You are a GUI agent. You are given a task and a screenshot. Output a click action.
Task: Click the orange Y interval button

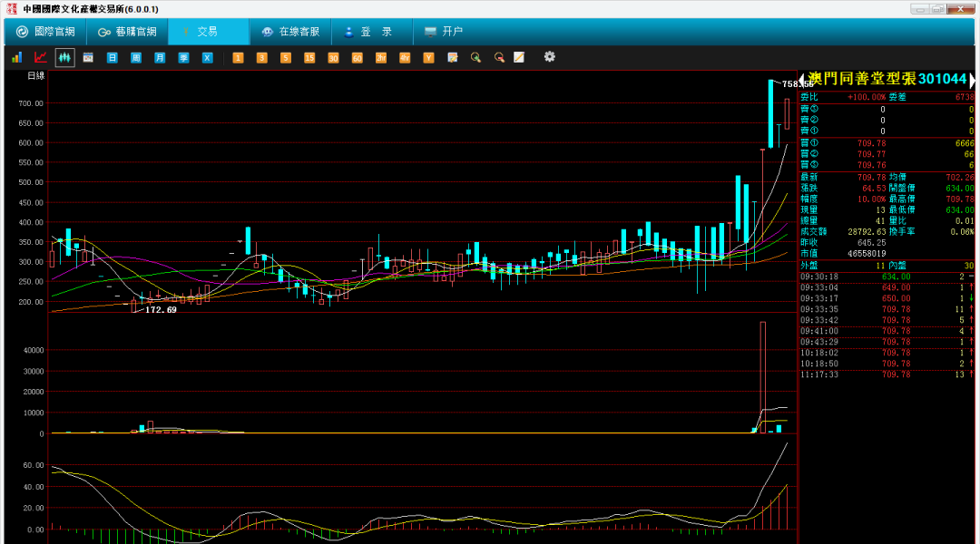428,57
